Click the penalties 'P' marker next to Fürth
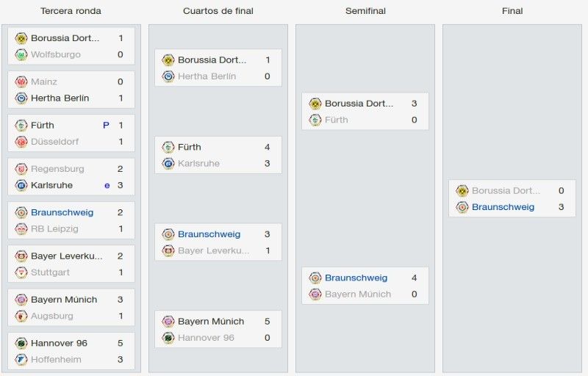Viewport: 588px width, 376px height. (106, 125)
